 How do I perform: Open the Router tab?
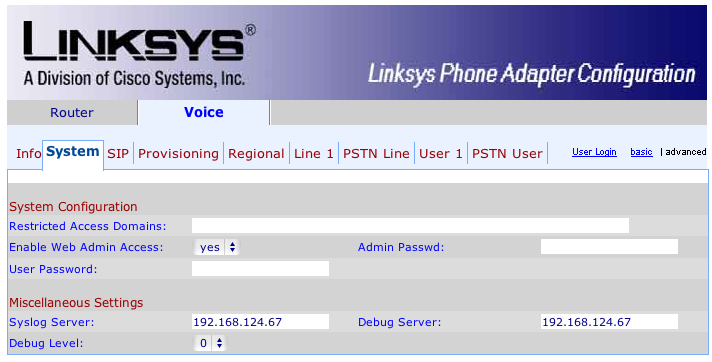(72, 113)
